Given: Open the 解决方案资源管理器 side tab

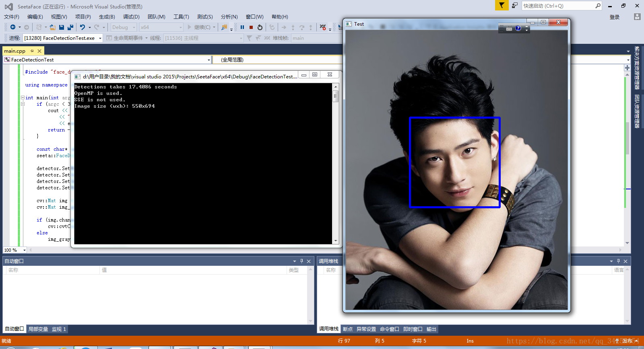Looking at the screenshot, I should click(637, 68).
